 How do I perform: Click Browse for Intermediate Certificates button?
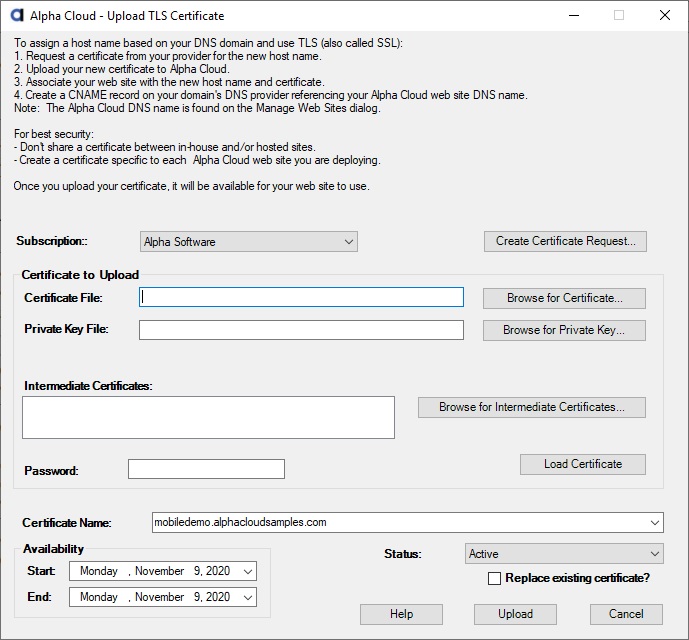[x=532, y=407]
